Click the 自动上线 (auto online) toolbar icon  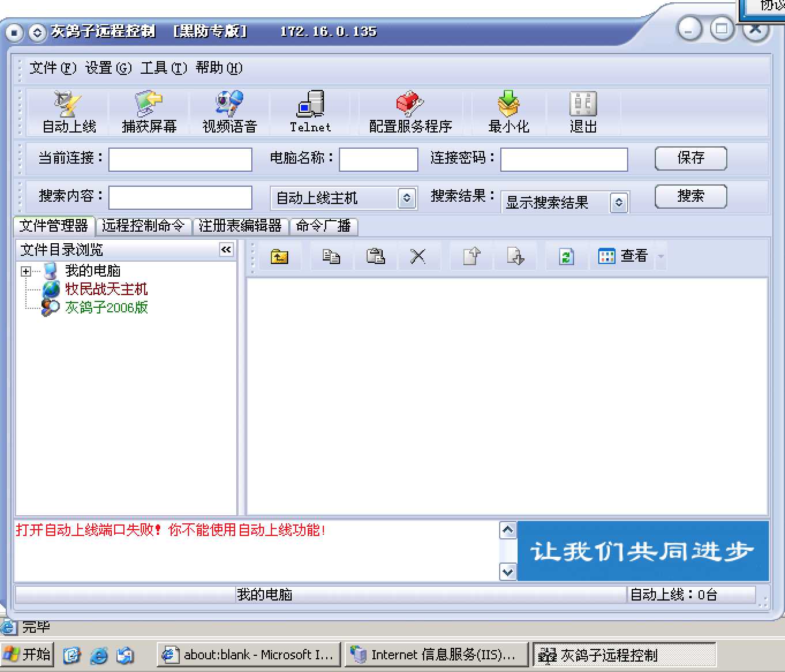click(69, 113)
